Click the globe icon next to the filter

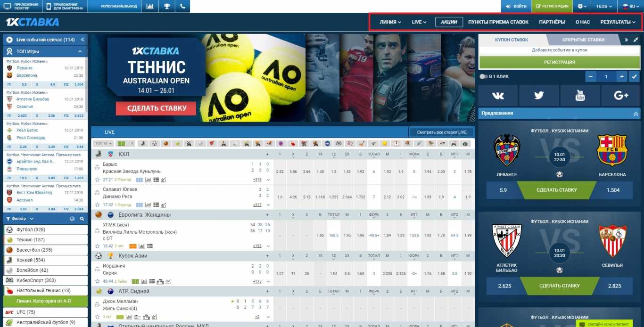coord(72,218)
